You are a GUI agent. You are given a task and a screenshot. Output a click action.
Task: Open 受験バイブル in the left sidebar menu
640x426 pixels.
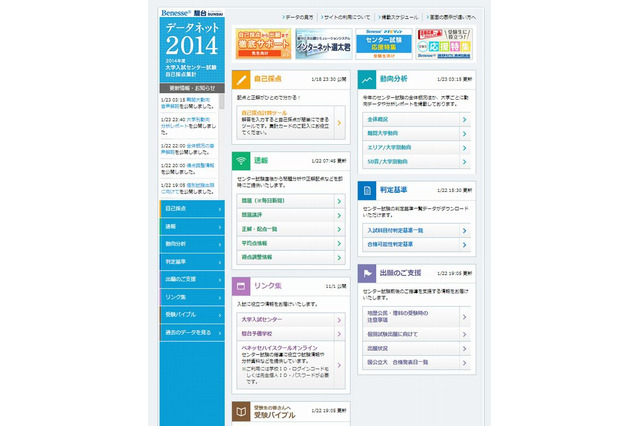(x=192, y=315)
